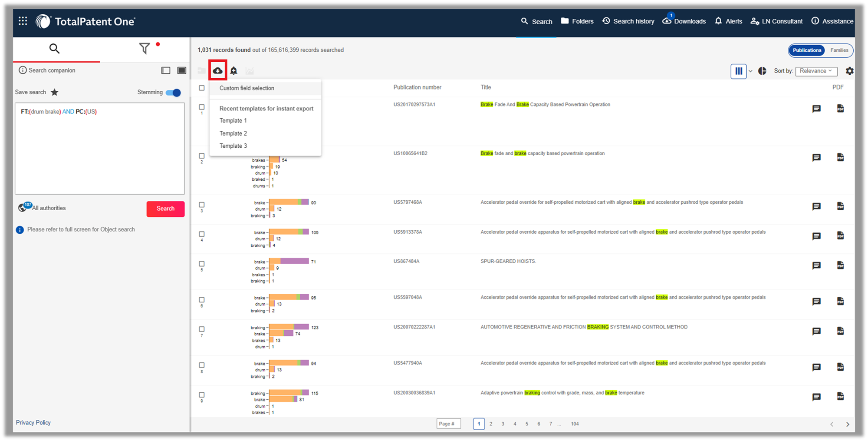Click the Save search star icon
Image resolution: width=868 pixels, height=441 pixels.
pos(55,92)
